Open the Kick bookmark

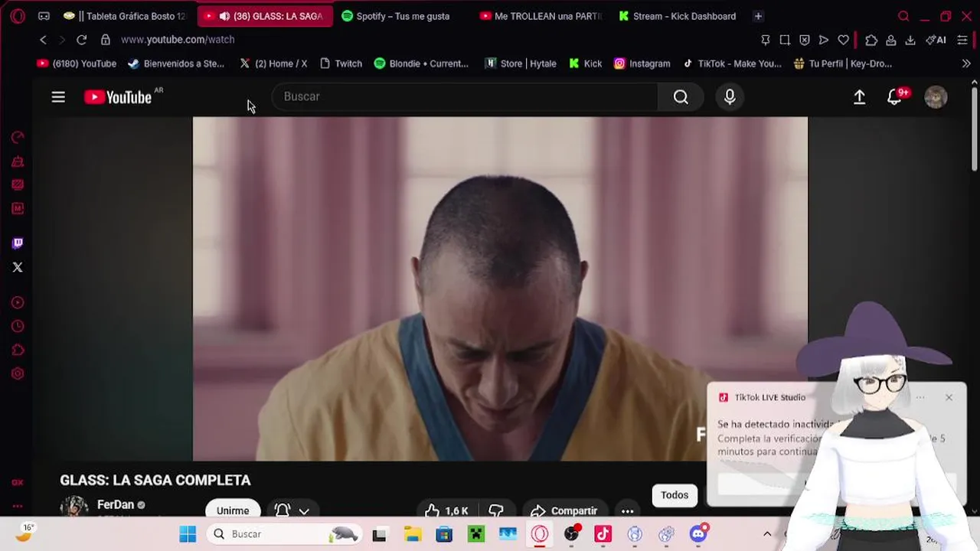tap(586, 64)
